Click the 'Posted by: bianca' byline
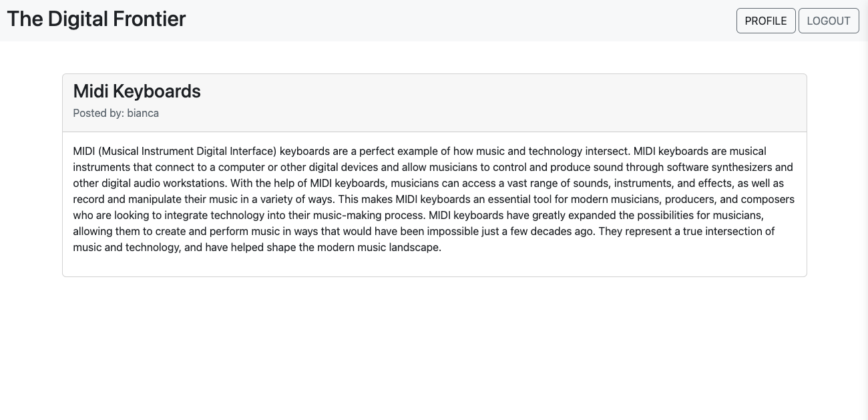868x420 pixels. pyautogui.click(x=116, y=114)
